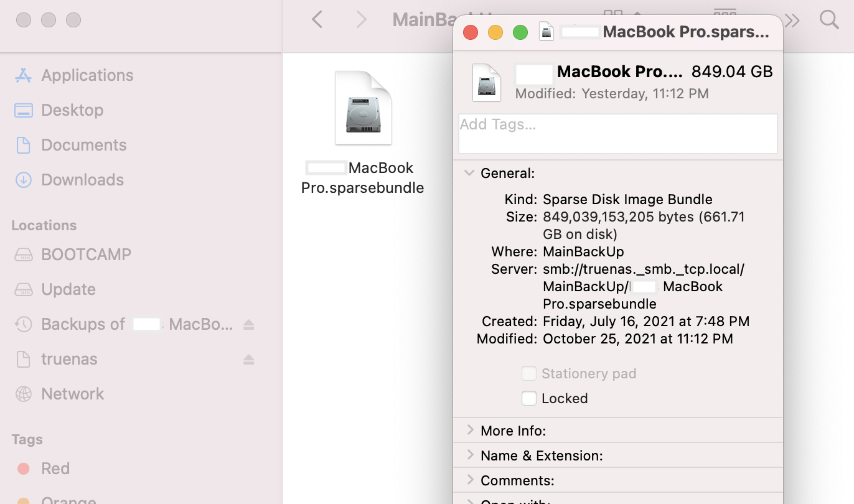The width and height of the screenshot is (854, 504).
Task: Click the disk image icon in Info header
Action: (x=487, y=83)
